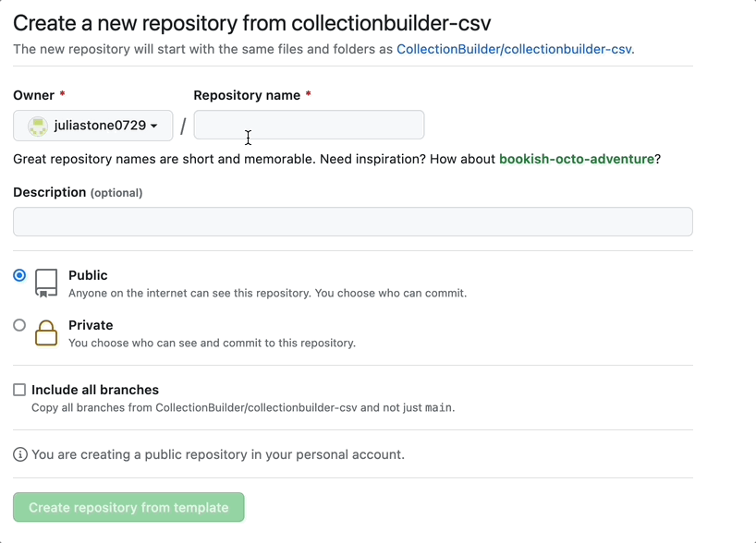Focus the Repository name text field
Image resolution: width=756 pixels, height=543 pixels.
(309, 125)
